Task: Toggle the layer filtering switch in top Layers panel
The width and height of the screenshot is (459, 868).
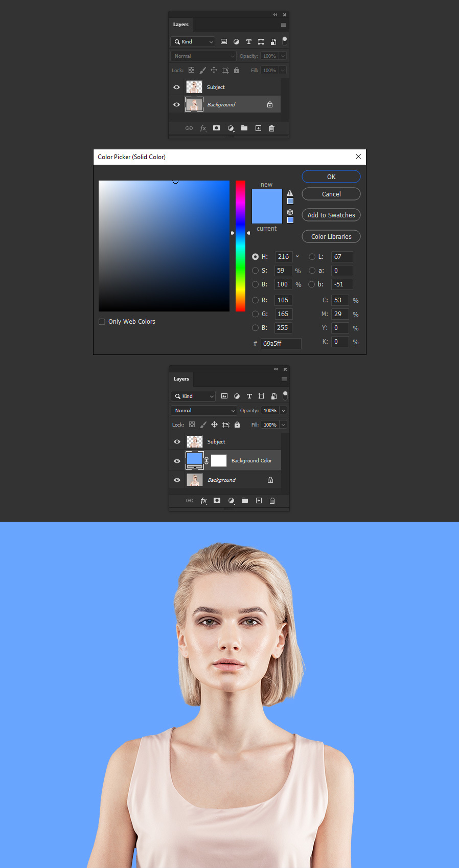Action: (x=285, y=41)
